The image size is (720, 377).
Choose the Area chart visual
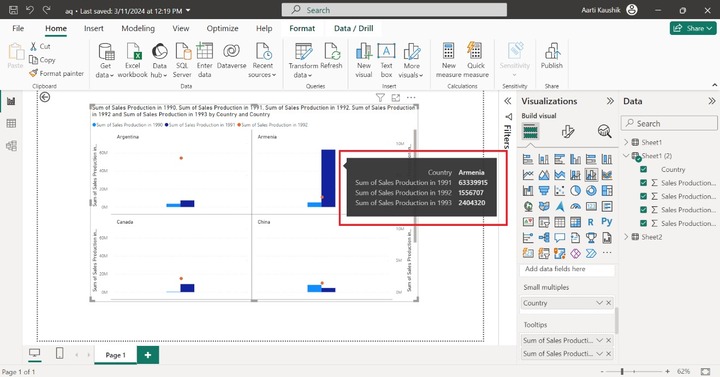point(544,175)
